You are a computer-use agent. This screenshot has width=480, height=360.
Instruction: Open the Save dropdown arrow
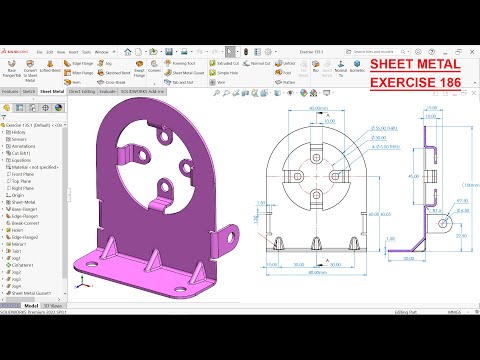pyautogui.click(x=175, y=52)
